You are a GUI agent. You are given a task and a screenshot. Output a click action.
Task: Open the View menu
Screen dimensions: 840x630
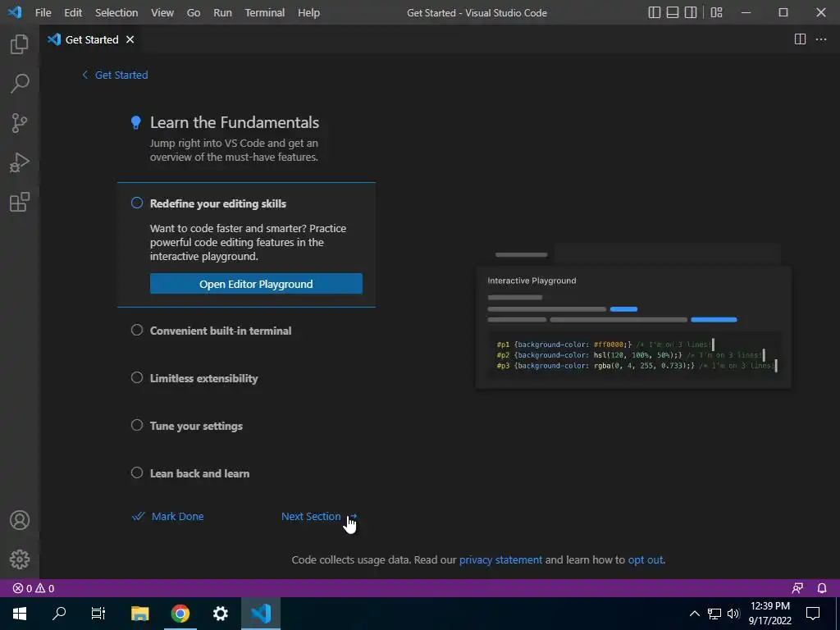162,12
